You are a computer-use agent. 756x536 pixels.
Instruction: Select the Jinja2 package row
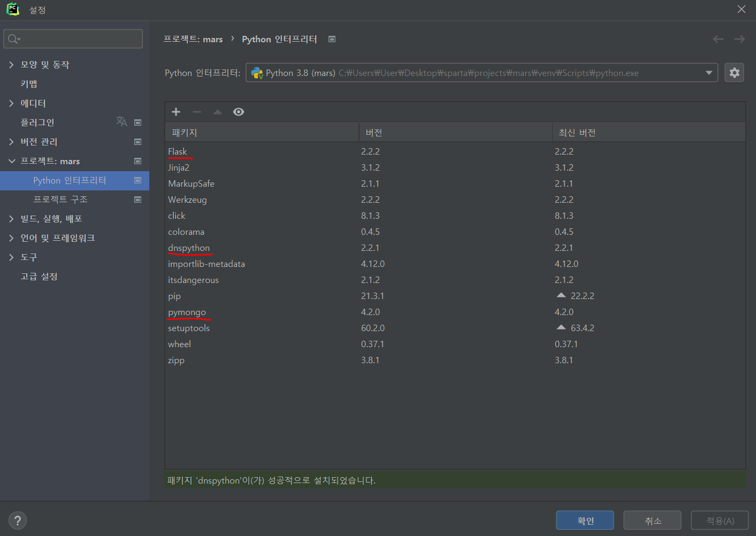(x=455, y=167)
